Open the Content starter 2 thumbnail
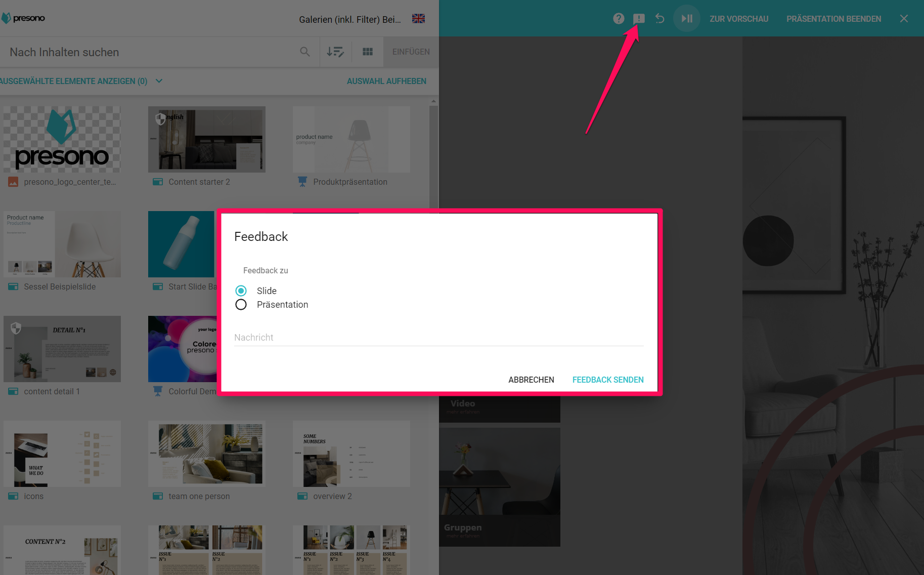The image size is (924, 575). [207, 139]
